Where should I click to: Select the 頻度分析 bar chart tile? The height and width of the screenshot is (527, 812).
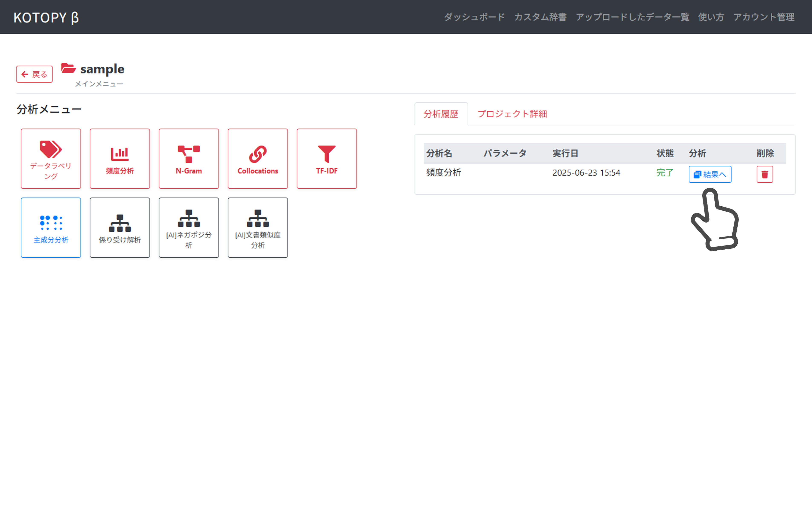coord(120,159)
